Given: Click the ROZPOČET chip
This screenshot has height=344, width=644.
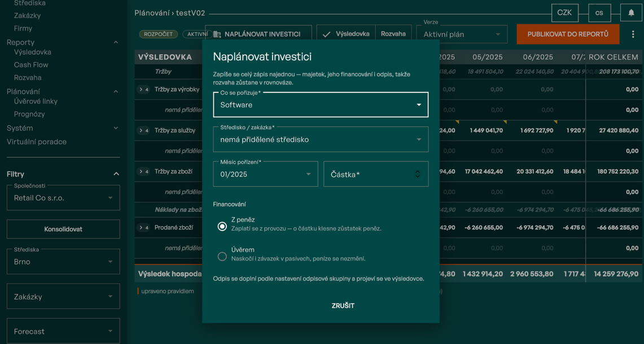Looking at the screenshot, I should (159, 34).
